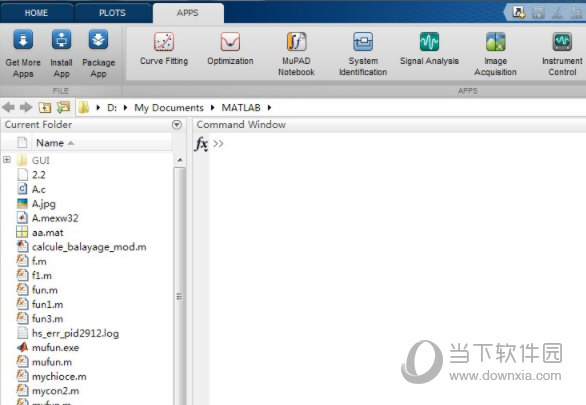Select the A.mexw32 file icon
586x405 pixels.
pos(22,218)
